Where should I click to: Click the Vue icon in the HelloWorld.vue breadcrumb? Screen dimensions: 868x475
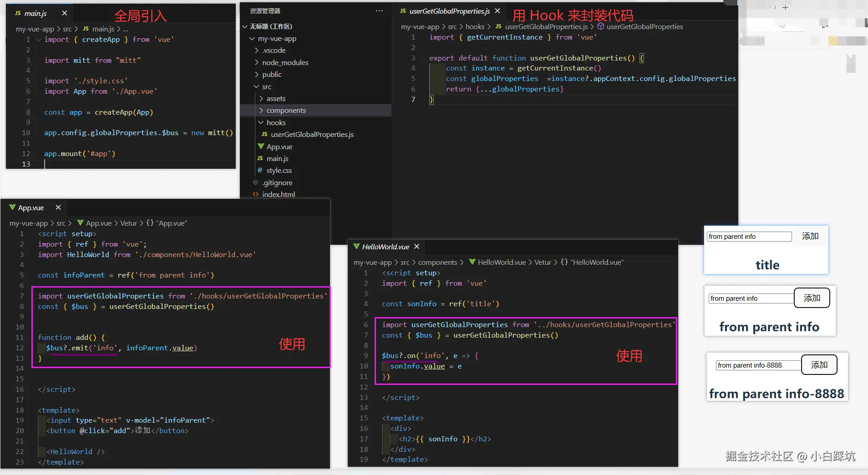point(472,262)
